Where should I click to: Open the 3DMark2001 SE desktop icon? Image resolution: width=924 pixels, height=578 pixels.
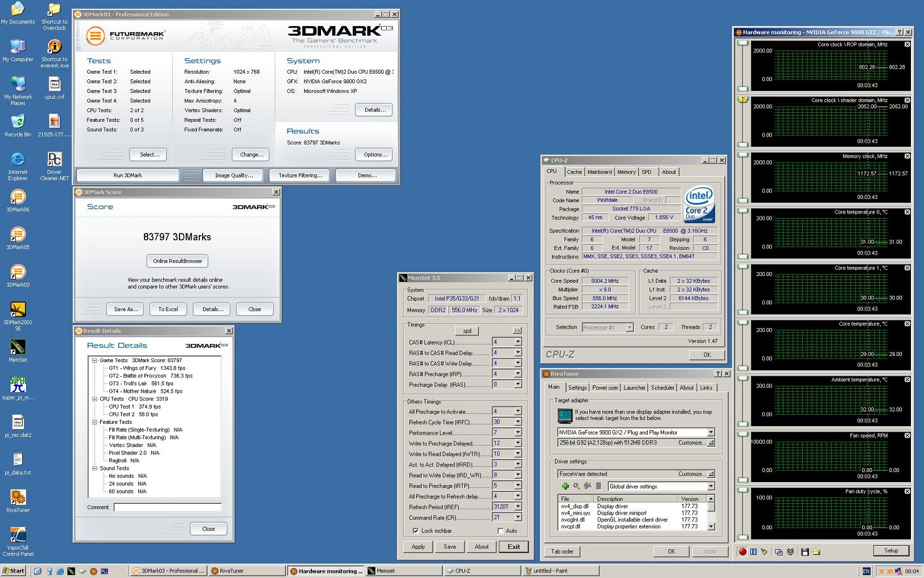(x=18, y=316)
